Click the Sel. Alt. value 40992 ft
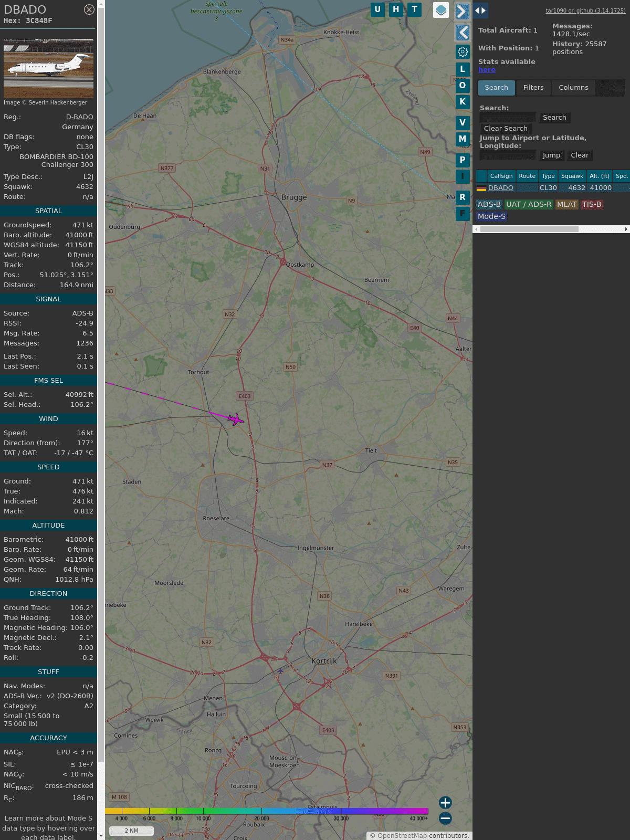The width and height of the screenshot is (630, 840). click(x=79, y=395)
